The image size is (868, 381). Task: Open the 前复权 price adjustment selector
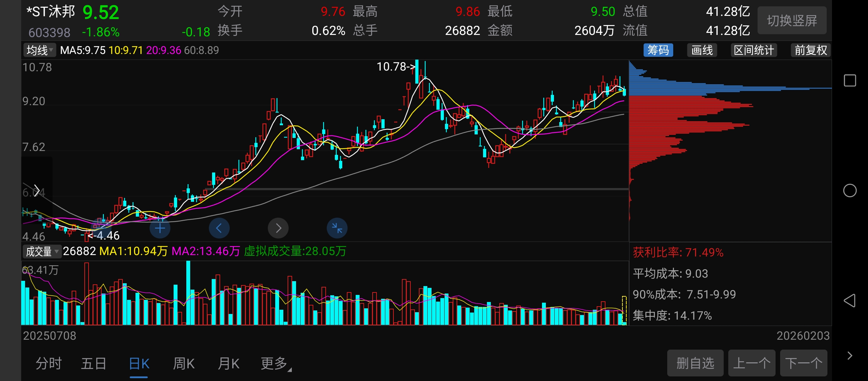810,50
